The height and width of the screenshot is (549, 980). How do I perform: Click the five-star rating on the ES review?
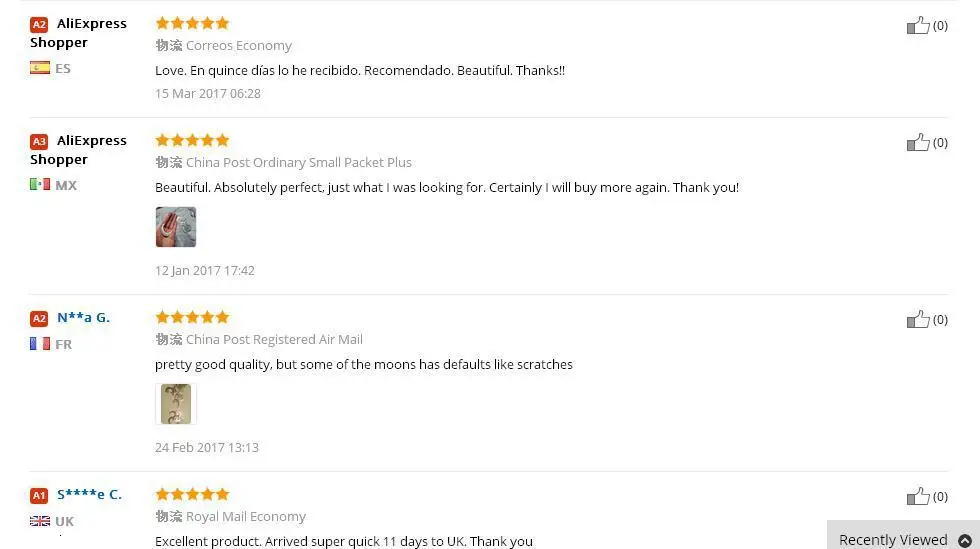point(192,23)
